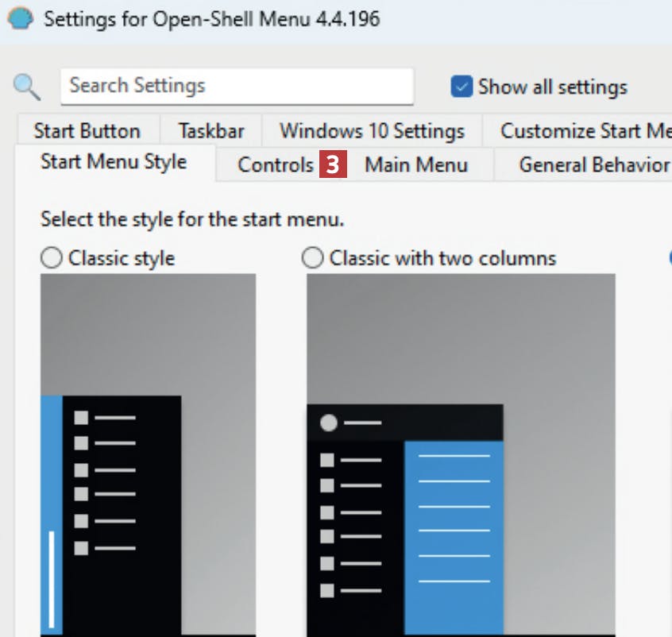The image size is (672, 637).
Task: Switch to the Start Button tab
Action: pos(87,130)
